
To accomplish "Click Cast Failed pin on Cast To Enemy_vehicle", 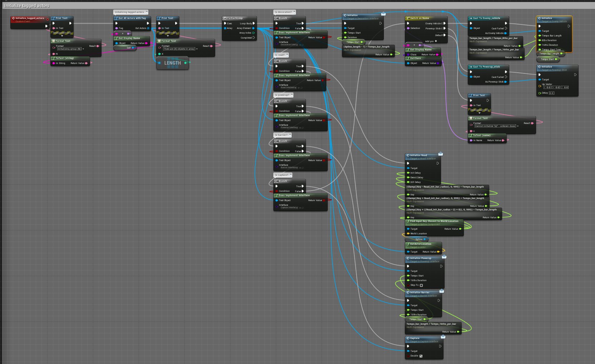I will coord(506,28).
